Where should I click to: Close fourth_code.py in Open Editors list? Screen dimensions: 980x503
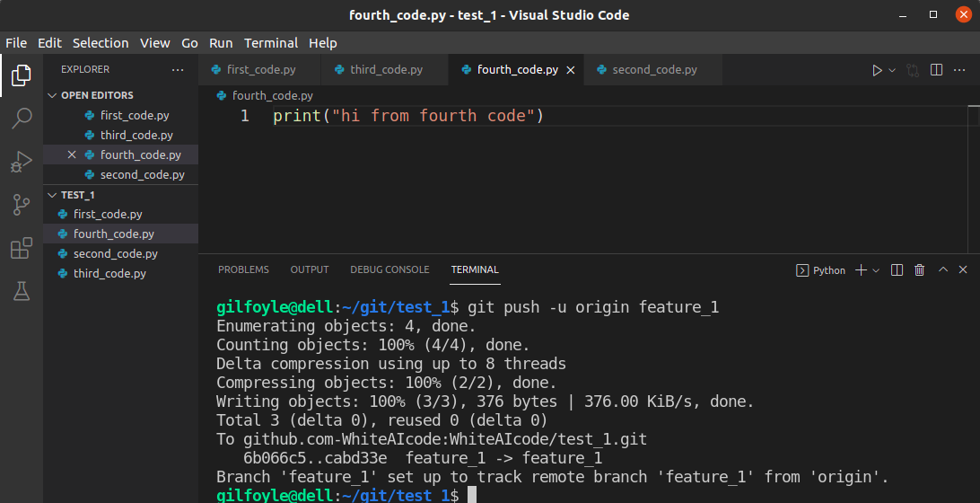click(x=72, y=154)
